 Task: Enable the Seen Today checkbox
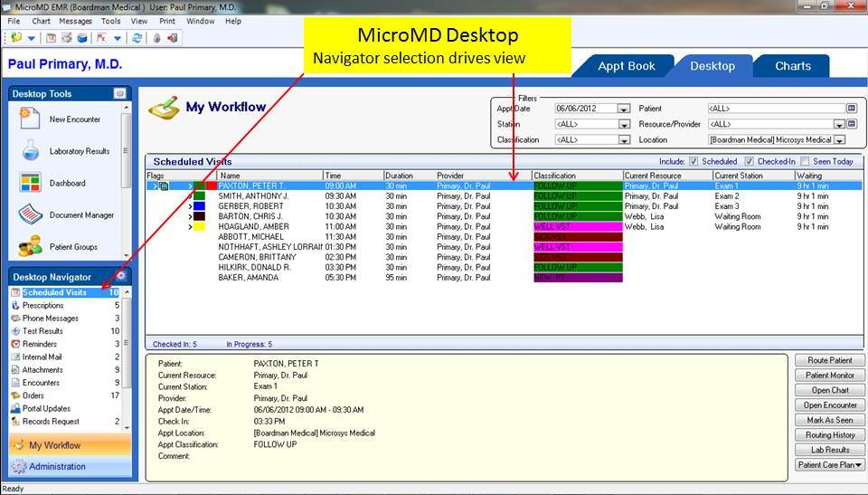point(805,161)
